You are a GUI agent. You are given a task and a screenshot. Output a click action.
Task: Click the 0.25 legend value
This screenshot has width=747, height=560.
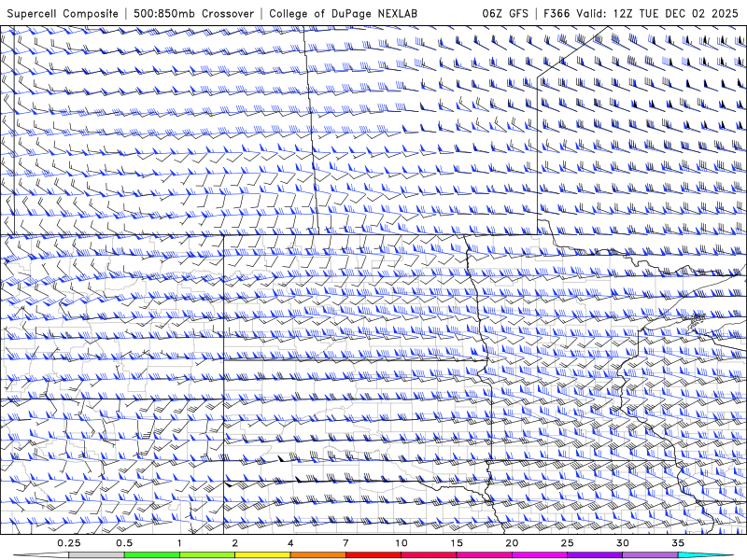click(x=69, y=543)
